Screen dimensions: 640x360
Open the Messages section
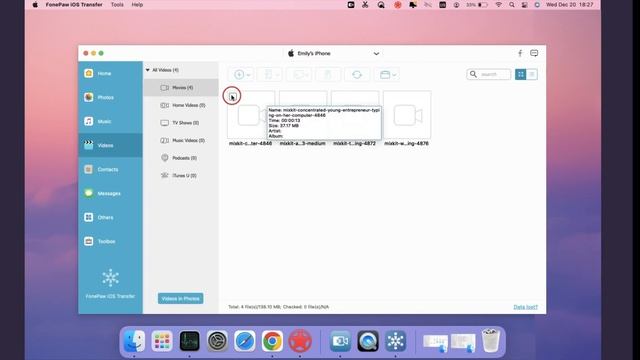[110, 193]
